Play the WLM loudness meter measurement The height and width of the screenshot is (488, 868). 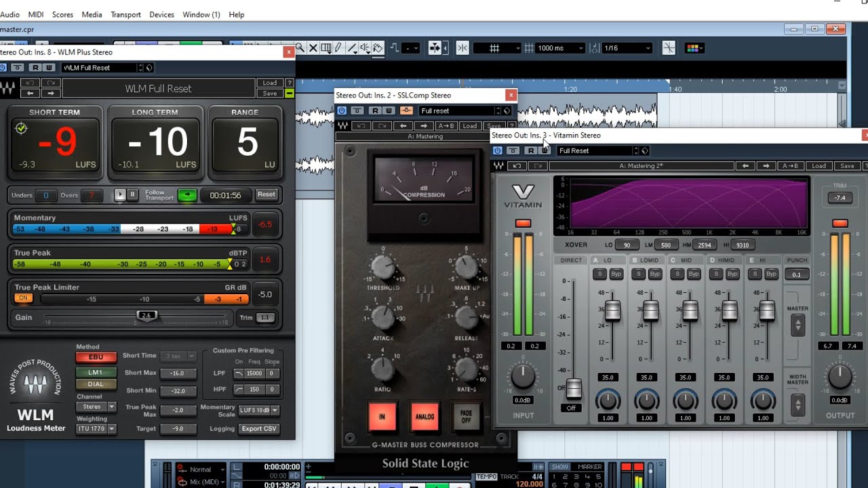(120, 195)
